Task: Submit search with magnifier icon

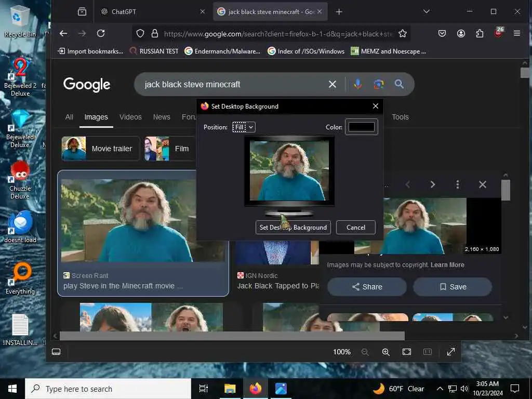Action: pyautogui.click(x=399, y=84)
